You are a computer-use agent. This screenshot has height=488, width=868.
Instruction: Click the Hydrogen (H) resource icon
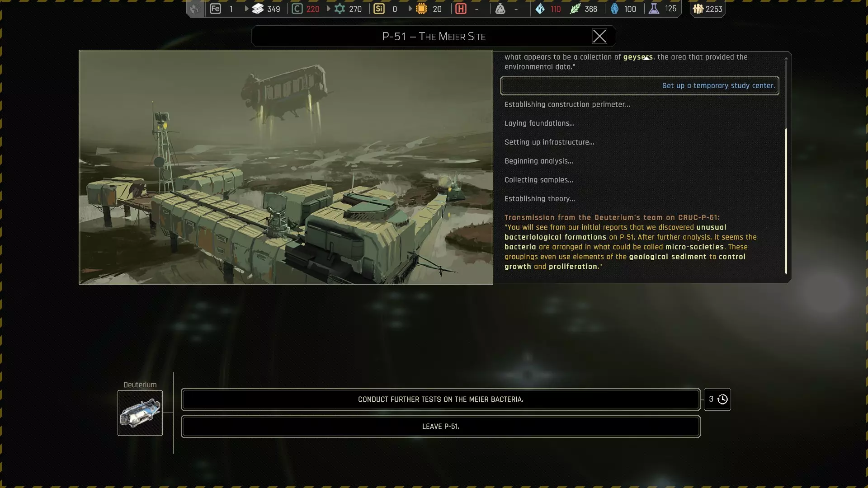tap(461, 9)
